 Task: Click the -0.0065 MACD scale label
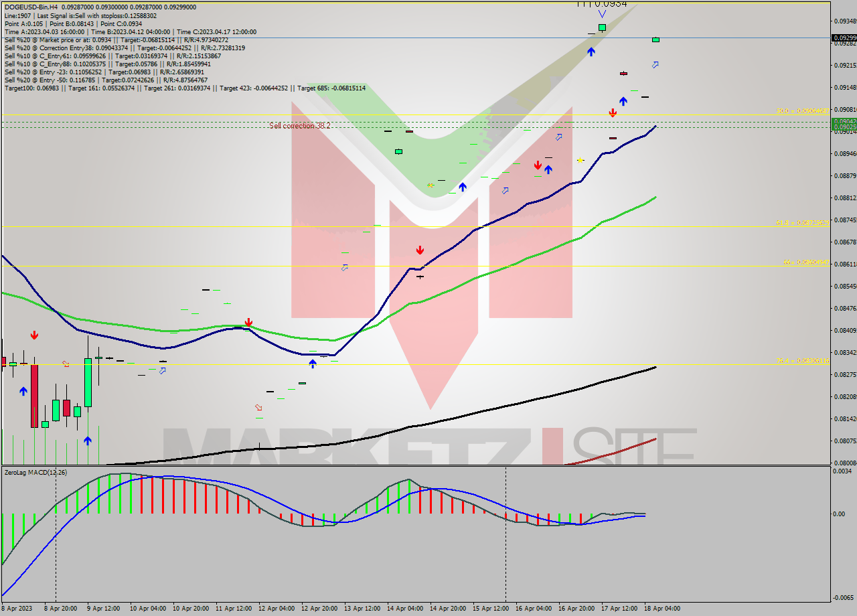tap(844, 597)
